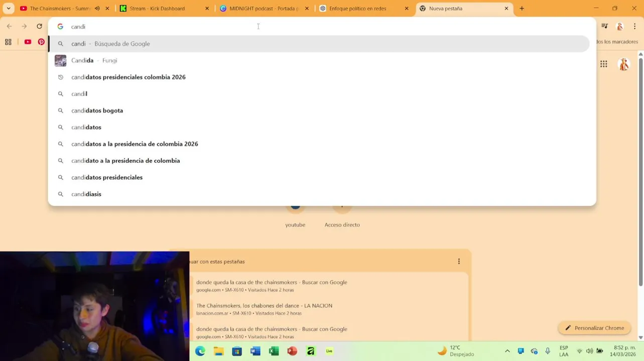644x361 pixels.
Task: Open the youtube shortcut label
Action: (295, 225)
